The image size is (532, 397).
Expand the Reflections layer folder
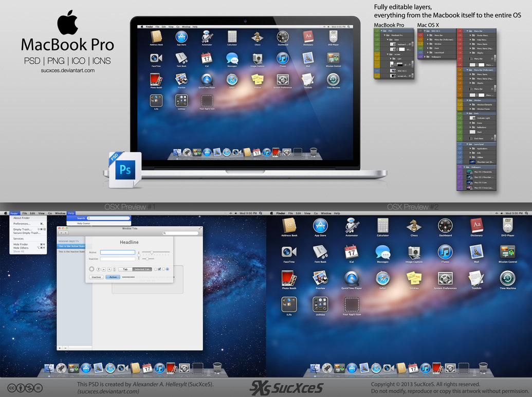tap(470, 127)
